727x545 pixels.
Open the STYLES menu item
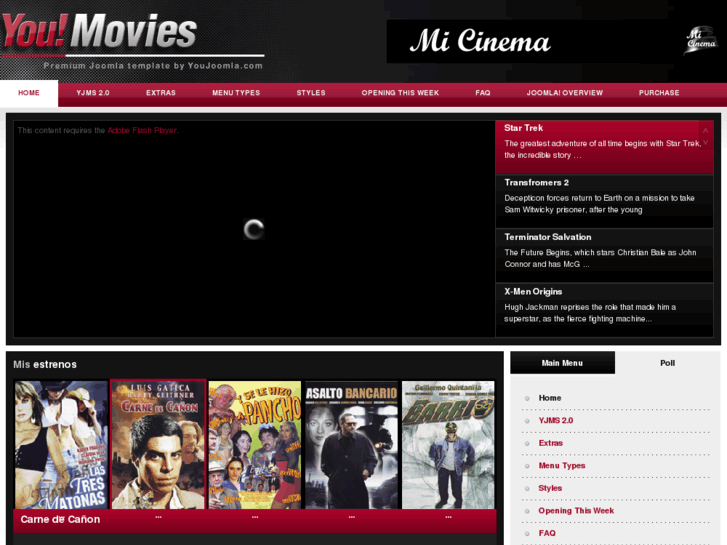pyautogui.click(x=311, y=93)
